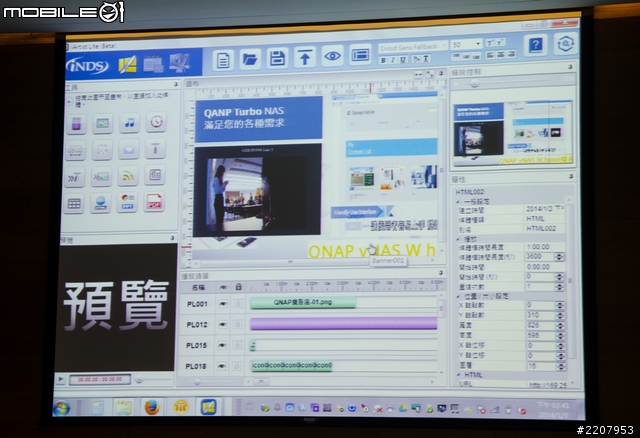Screen dimensions: 640x438
Task: Click the QANP Turbo NAS banner on canvas
Action: (x=258, y=118)
